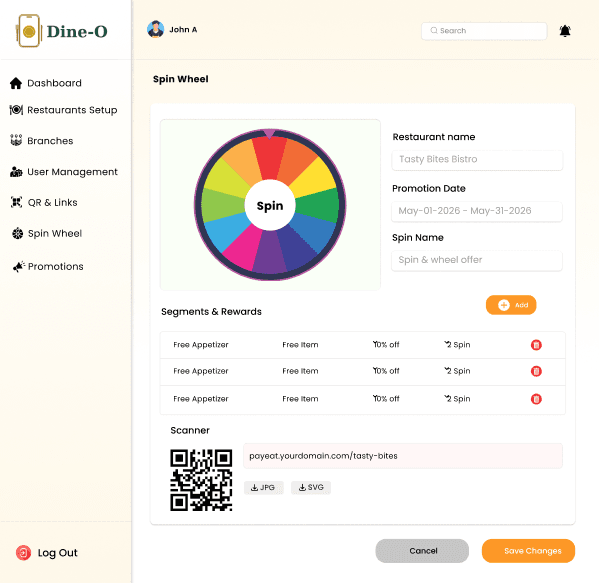Click the scanner QR code image
This screenshot has height=583, width=599.
[x=201, y=480]
